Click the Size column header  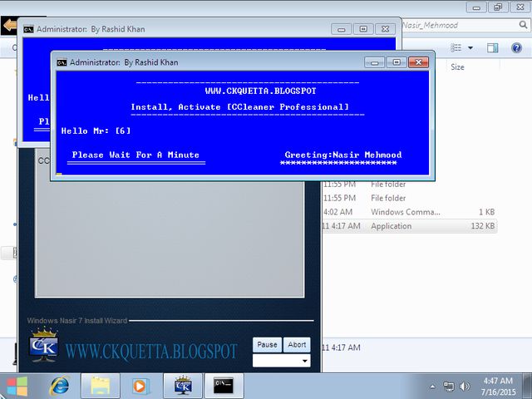(457, 67)
